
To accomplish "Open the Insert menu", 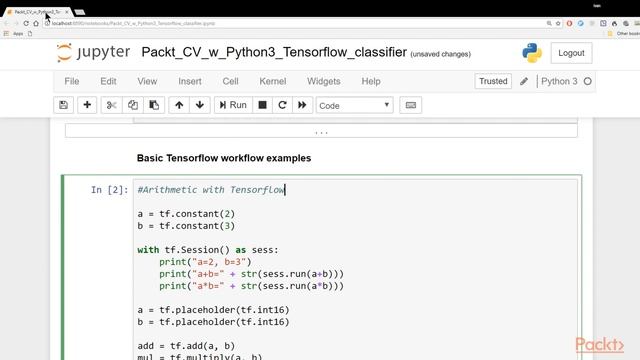I will click(190, 81).
